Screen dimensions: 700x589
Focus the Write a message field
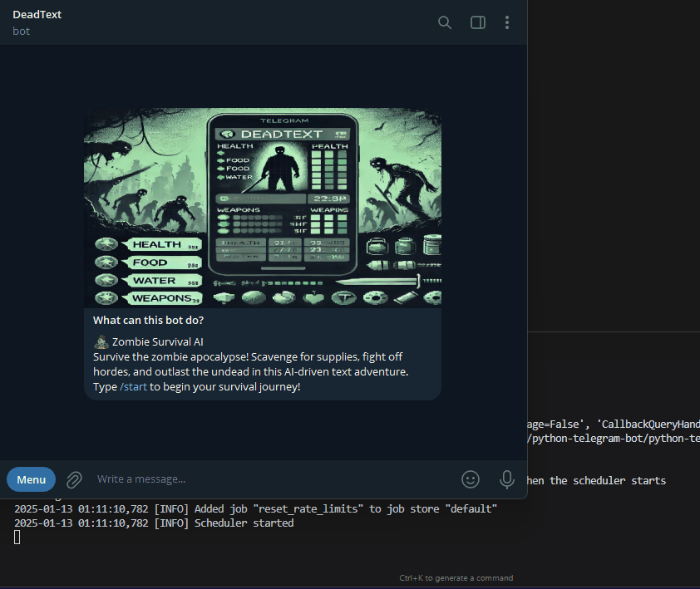coord(273,479)
